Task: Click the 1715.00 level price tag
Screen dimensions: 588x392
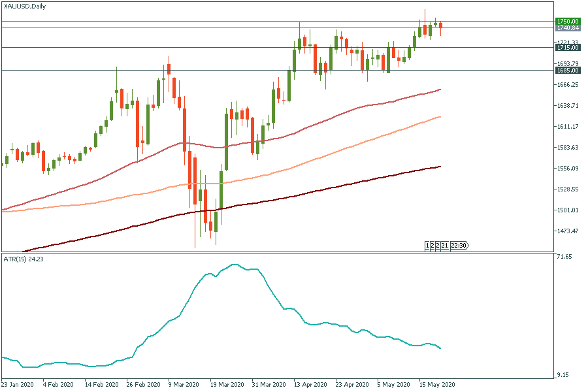Action: point(567,48)
